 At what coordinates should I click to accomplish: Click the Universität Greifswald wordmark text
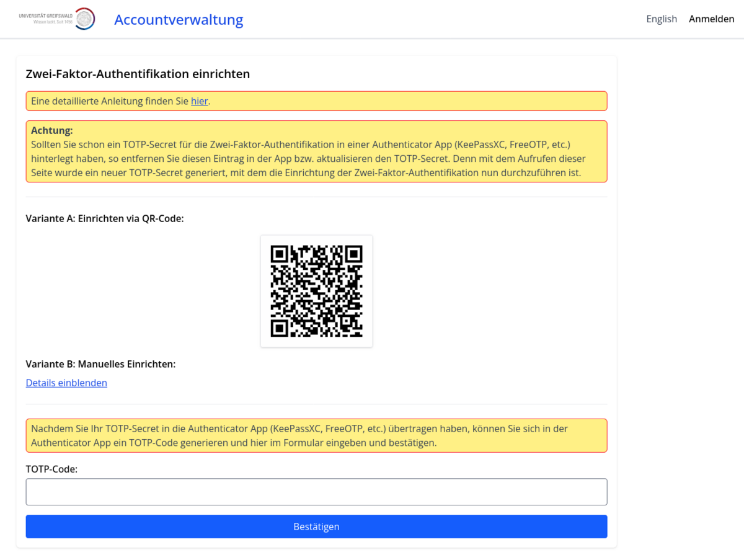point(46,16)
